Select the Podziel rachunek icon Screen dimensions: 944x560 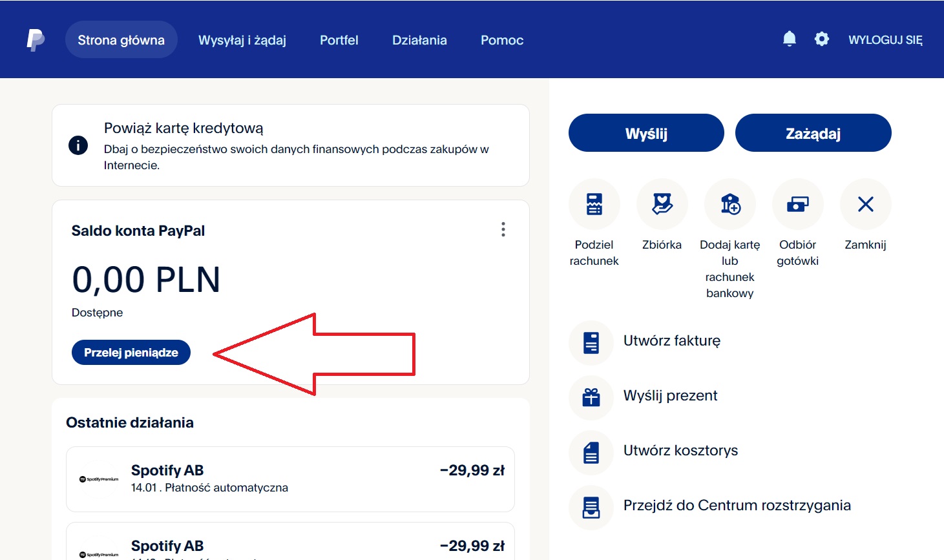tap(594, 203)
